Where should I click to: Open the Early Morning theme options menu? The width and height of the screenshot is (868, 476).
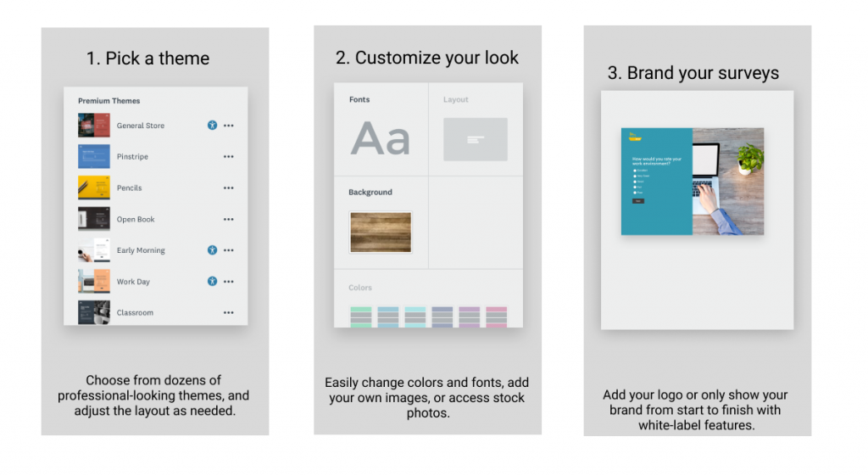[x=229, y=250]
